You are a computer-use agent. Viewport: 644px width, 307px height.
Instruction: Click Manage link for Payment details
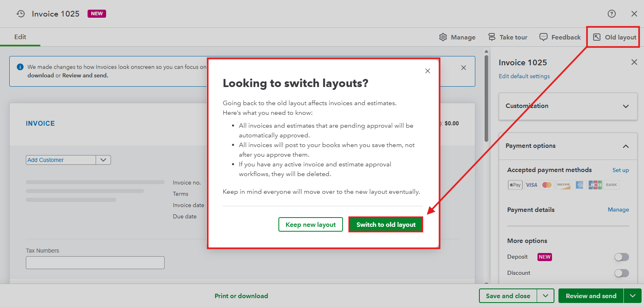click(618, 210)
